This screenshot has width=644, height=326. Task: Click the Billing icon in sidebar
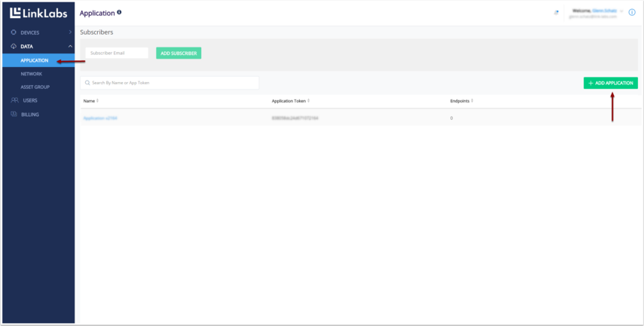click(14, 114)
